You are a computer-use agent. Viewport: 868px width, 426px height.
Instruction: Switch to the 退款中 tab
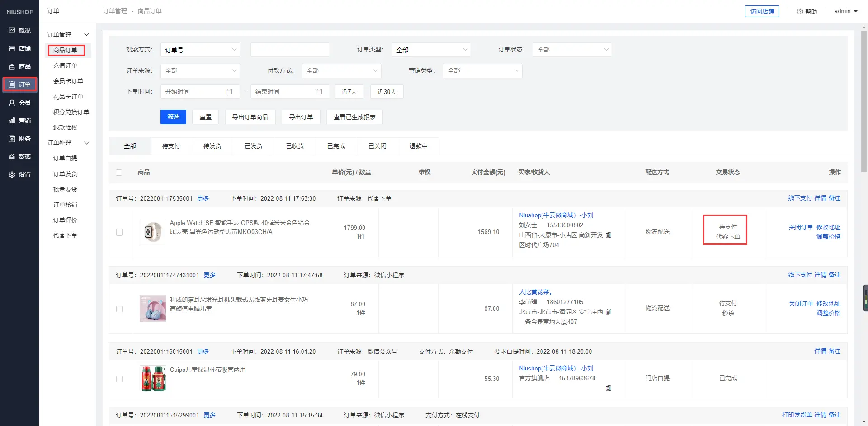[418, 146]
